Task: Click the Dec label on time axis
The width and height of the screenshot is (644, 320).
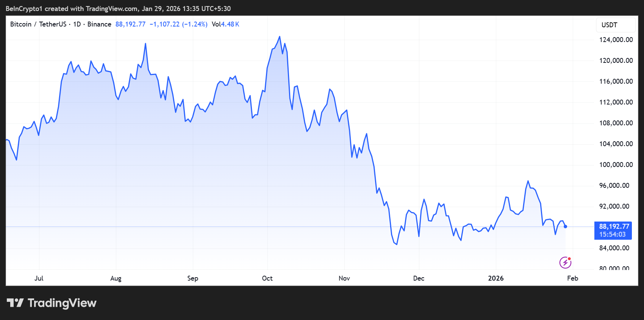Action: [x=419, y=278]
